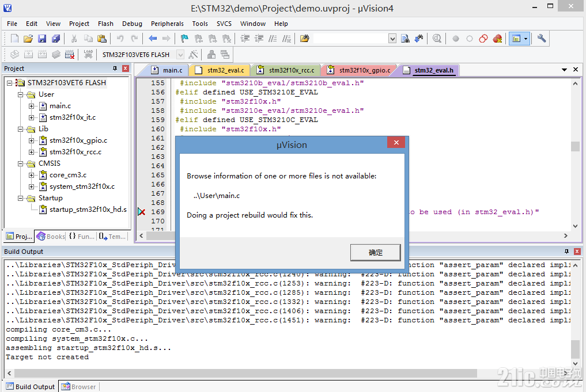The height and width of the screenshot is (392, 586).
Task: Click the Manage components books icon
Action: pyautogui.click(x=211, y=55)
